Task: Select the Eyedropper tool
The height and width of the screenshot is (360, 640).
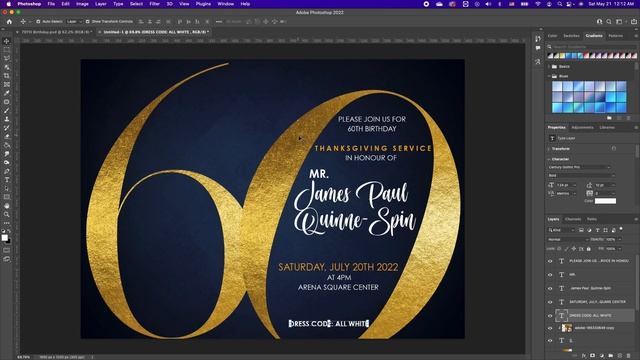Action: [7, 93]
